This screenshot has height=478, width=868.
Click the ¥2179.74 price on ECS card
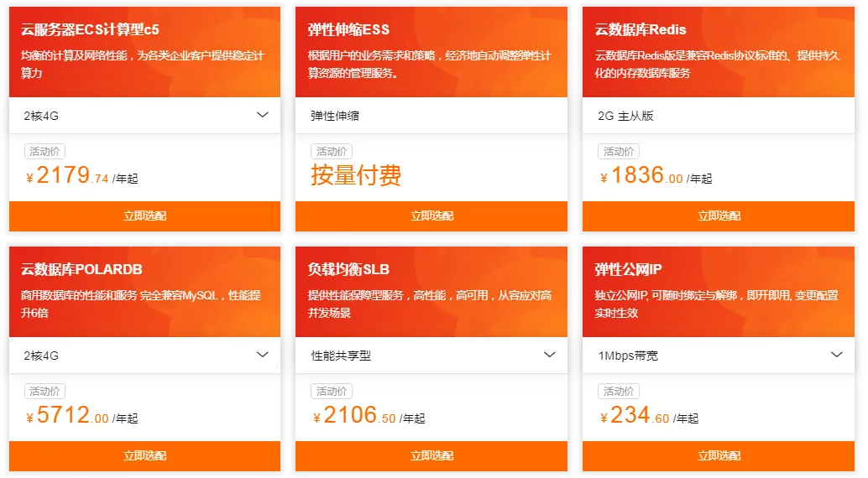coord(82,175)
